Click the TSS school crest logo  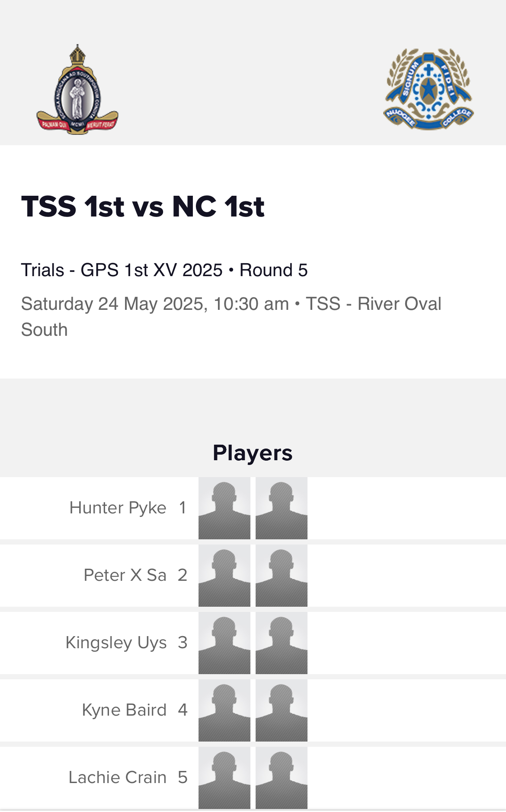(x=77, y=90)
